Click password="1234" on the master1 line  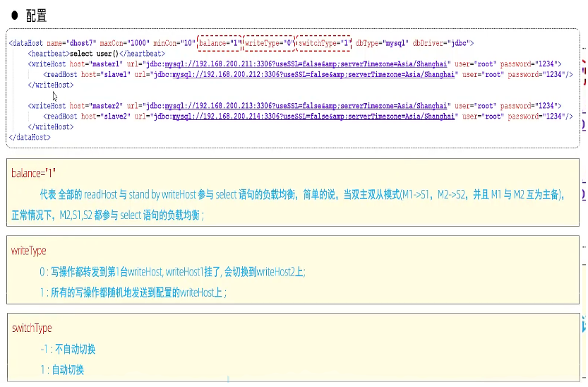tap(529, 64)
